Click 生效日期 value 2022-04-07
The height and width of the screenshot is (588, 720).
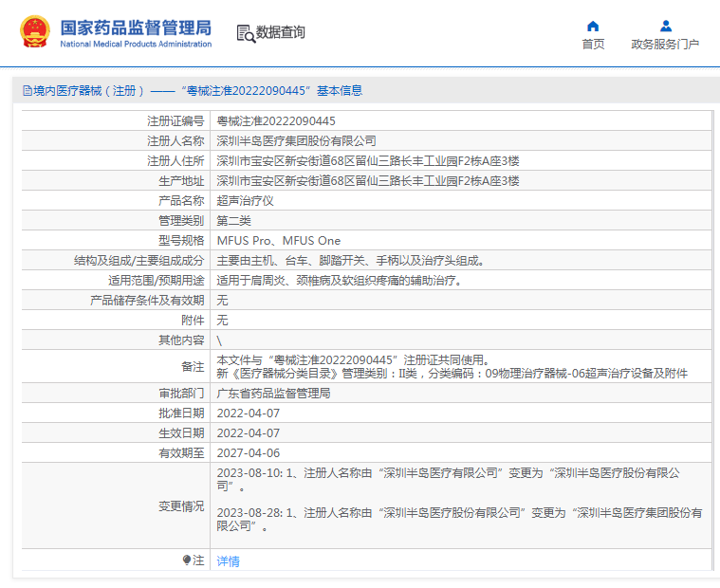click(249, 432)
